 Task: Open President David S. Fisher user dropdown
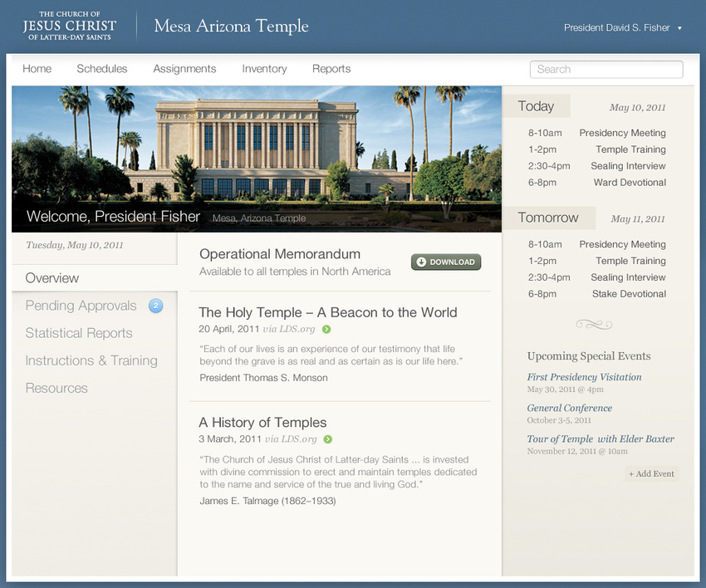pos(623,28)
